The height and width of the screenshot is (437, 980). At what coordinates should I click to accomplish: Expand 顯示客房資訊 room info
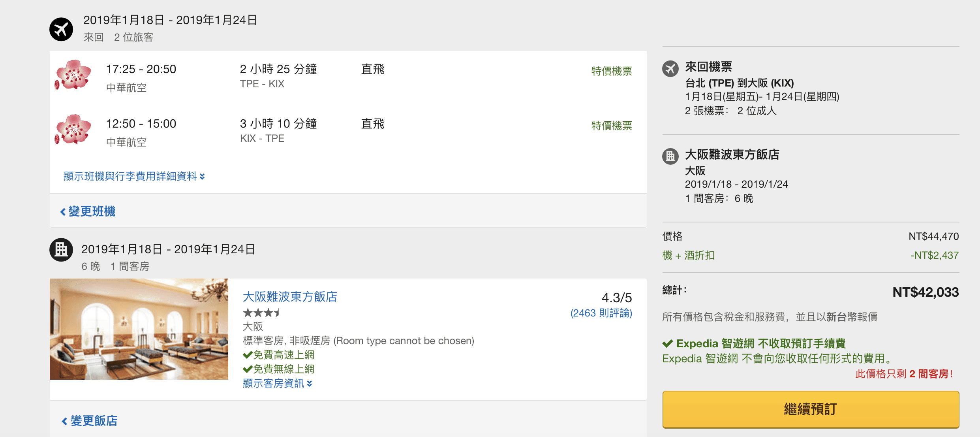278,383
